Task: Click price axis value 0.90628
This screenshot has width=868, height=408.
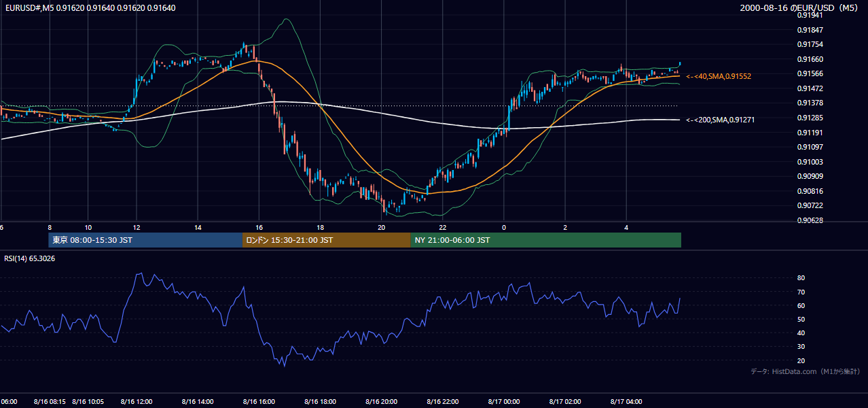Action: click(810, 221)
